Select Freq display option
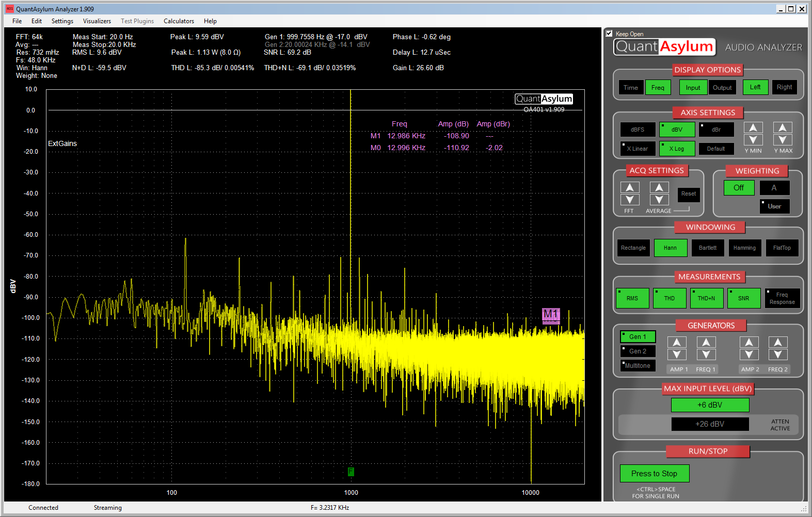Screen dimensions: 812x517 point(658,88)
